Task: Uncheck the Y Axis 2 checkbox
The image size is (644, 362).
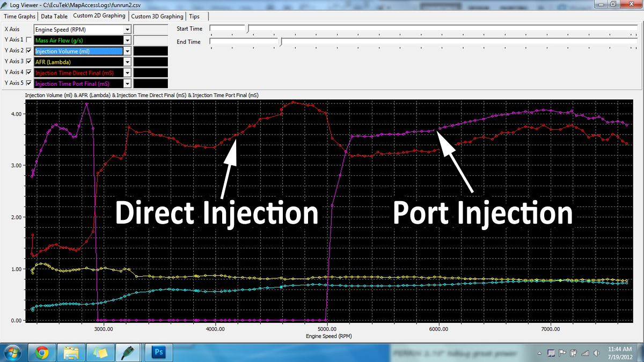Action: click(x=28, y=51)
